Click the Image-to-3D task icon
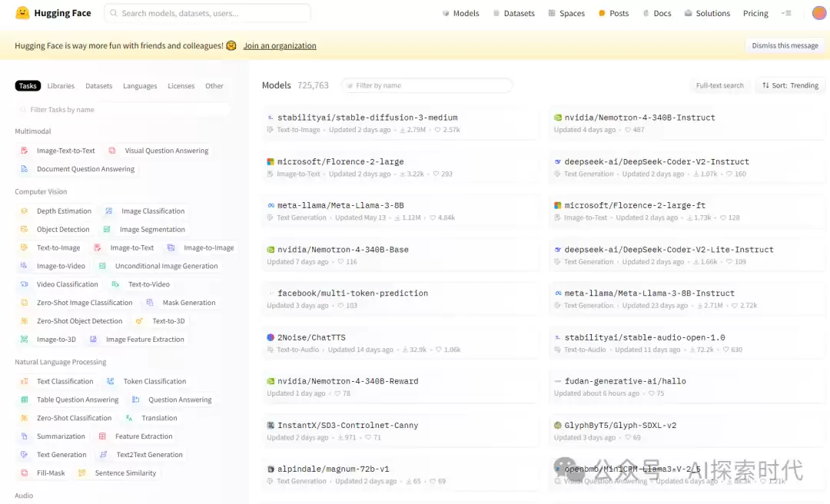Screen dimensions: 830x504 (x=25, y=340)
